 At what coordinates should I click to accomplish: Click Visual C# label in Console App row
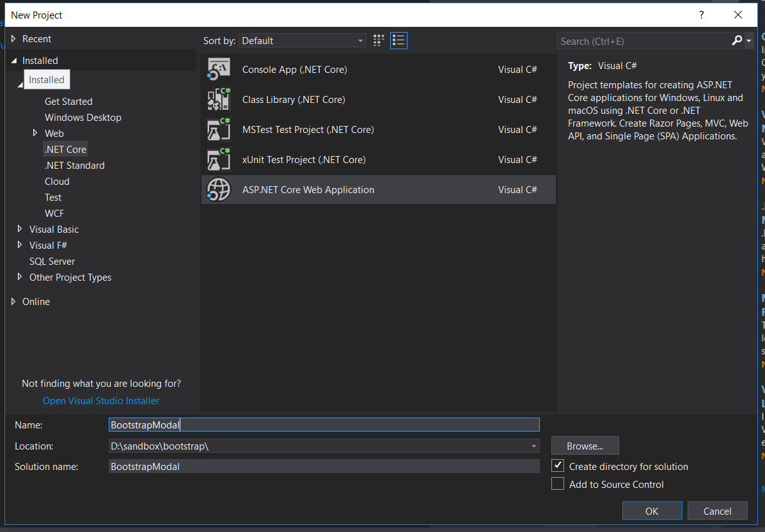point(517,69)
